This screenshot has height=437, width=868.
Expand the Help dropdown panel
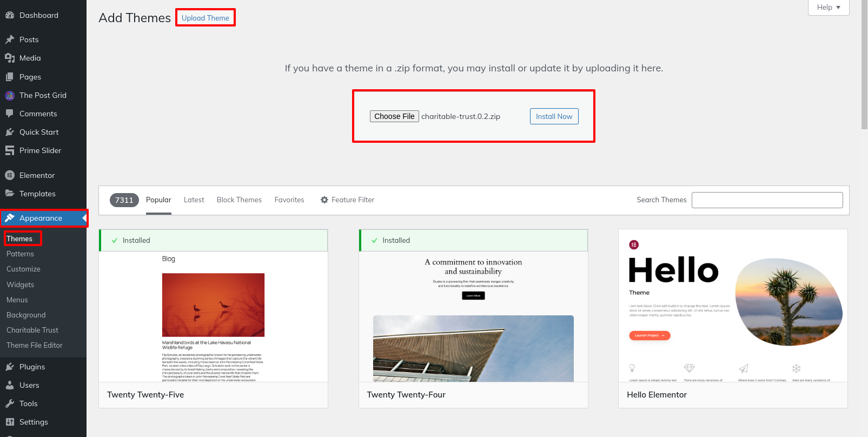828,8
